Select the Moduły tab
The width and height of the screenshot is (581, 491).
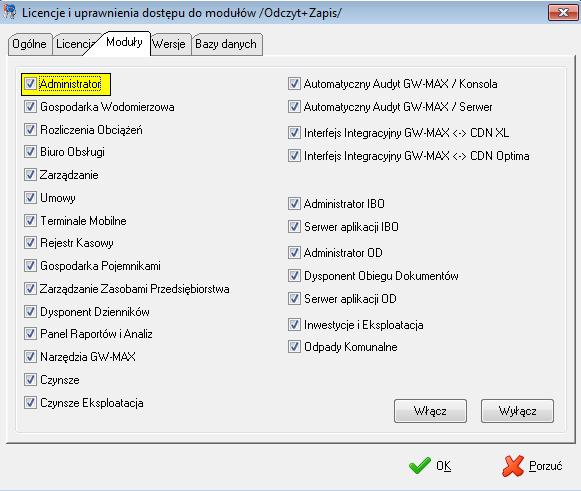[x=124, y=43]
